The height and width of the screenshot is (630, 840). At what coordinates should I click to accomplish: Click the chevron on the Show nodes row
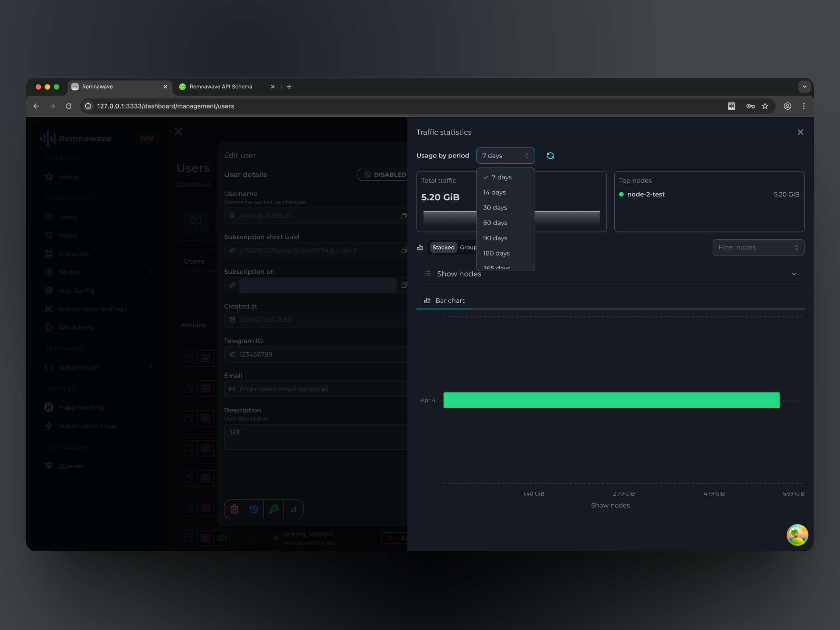(x=794, y=274)
